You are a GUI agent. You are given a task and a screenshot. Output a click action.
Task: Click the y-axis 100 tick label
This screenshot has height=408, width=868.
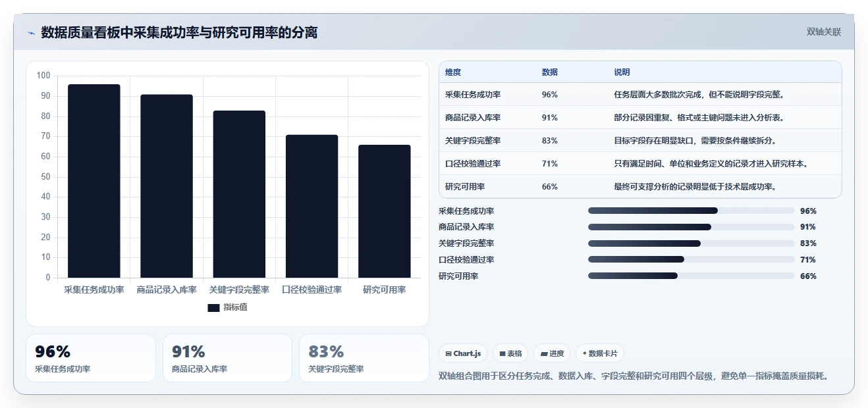(43, 76)
